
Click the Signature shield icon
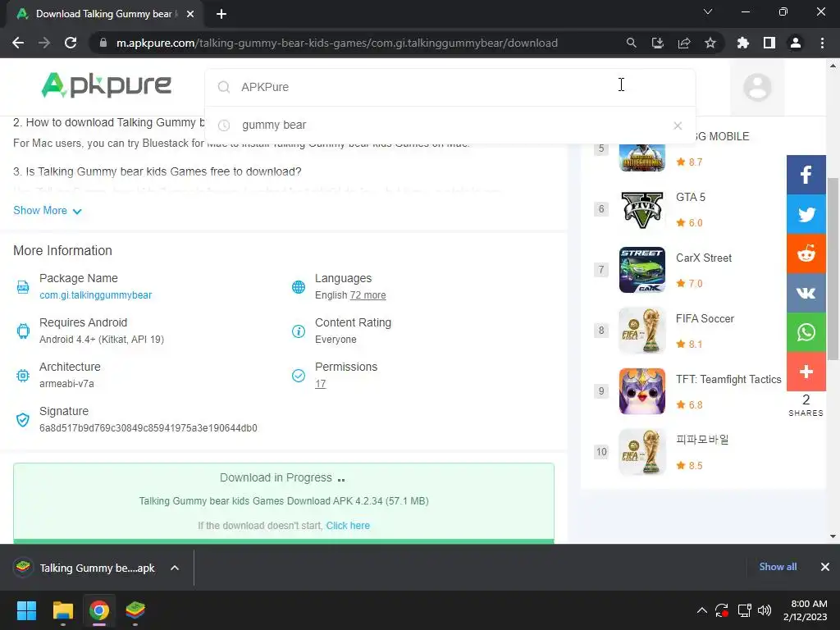coord(22,420)
